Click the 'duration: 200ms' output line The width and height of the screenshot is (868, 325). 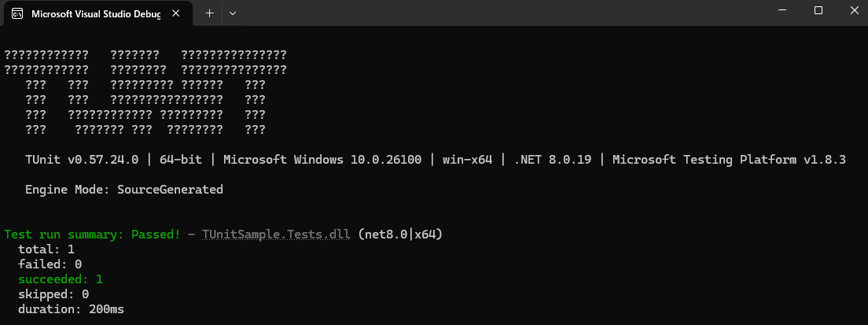(x=71, y=309)
